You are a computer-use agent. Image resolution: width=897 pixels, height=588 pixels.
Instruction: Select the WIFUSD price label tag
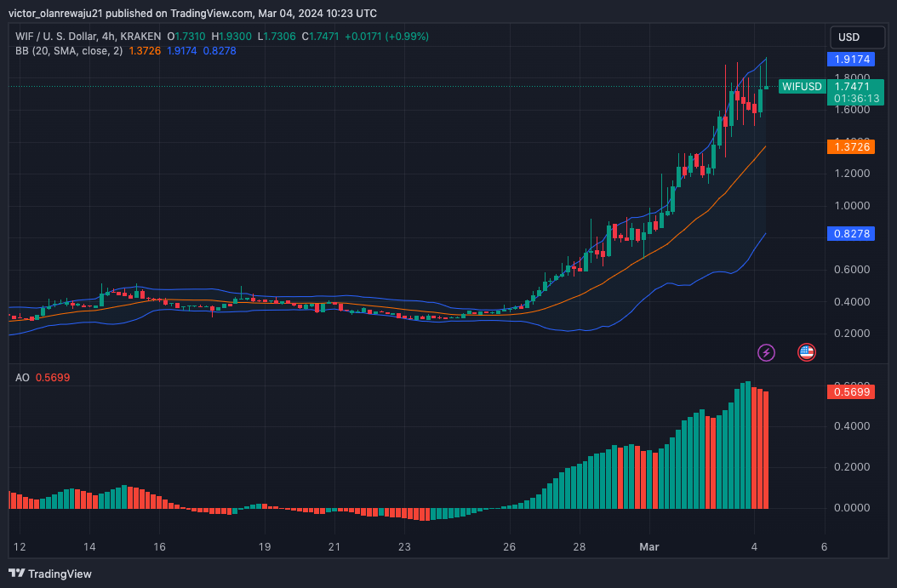pyautogui.click(x=802, y=86)
